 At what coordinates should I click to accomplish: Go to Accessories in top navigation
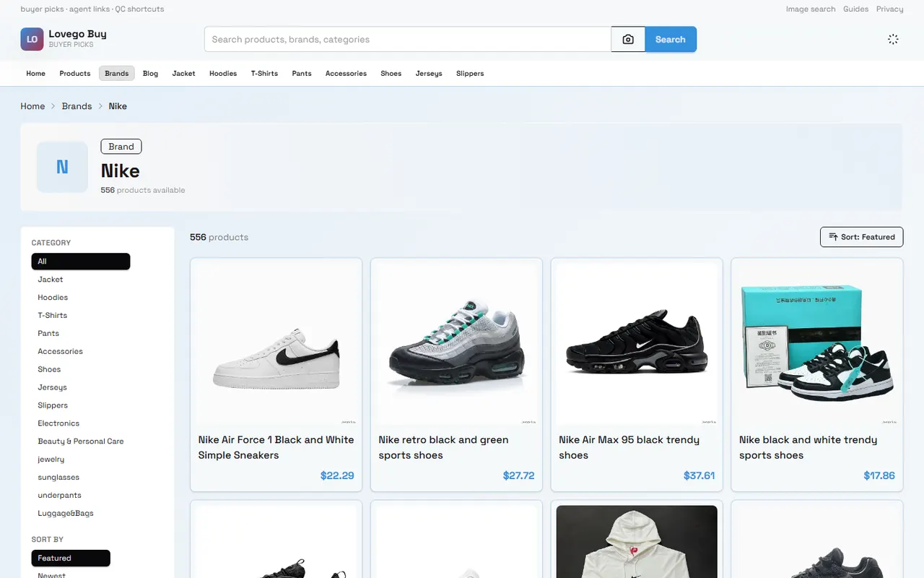[346, 73]
